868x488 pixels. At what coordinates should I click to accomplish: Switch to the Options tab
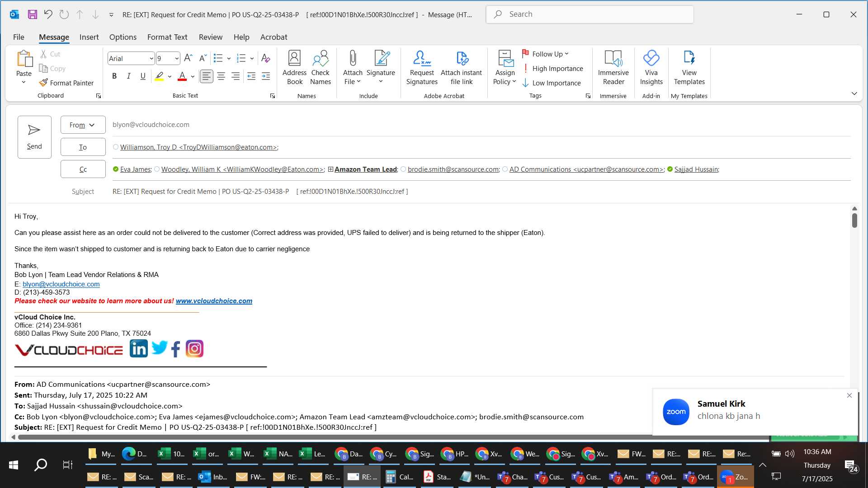(x=123, y=37)
